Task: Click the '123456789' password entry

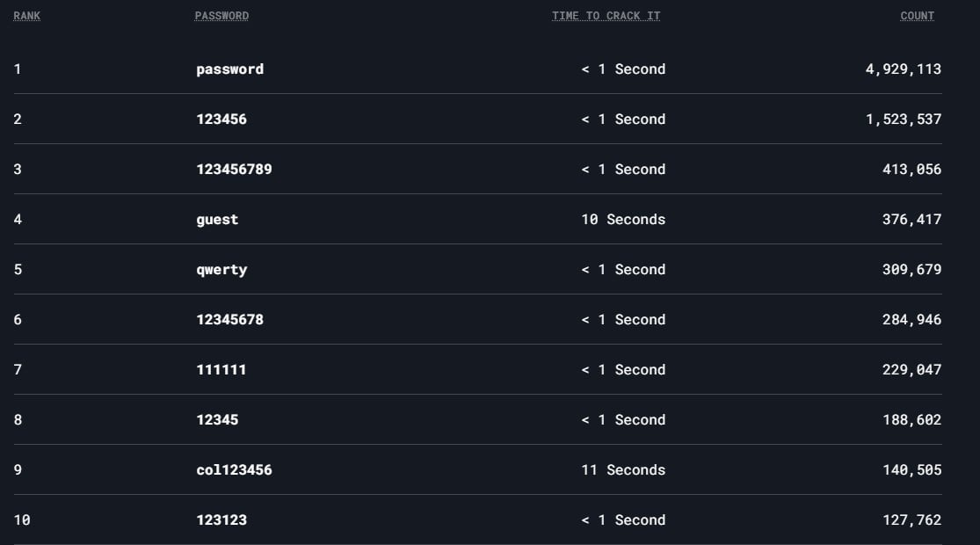Action: tap(234, 170)
